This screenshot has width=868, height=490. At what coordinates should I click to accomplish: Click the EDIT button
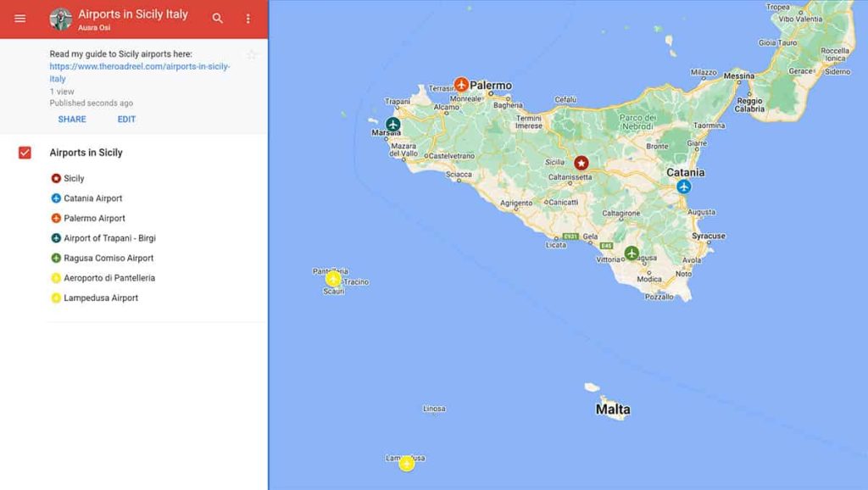[126, 119]
